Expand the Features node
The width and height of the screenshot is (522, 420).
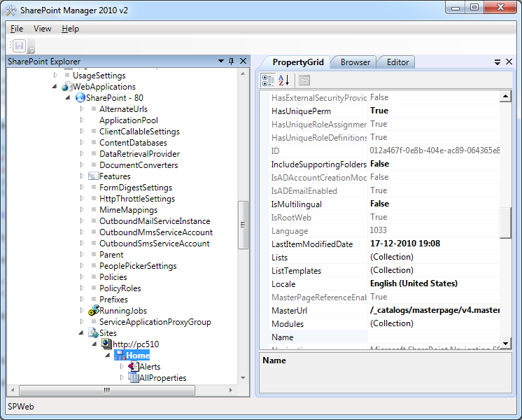(82, 176)
